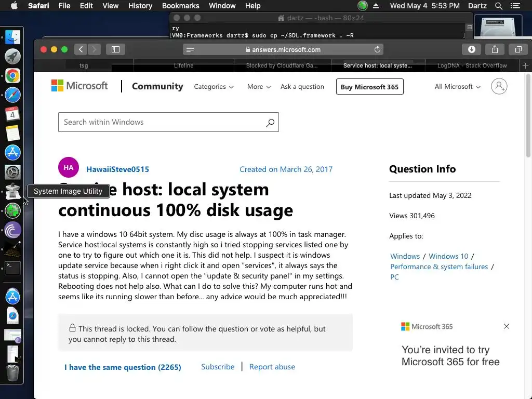532x399 pixels.
Task: Switch to Blocked by Cloudflare tab
Action: pos(282,65)
